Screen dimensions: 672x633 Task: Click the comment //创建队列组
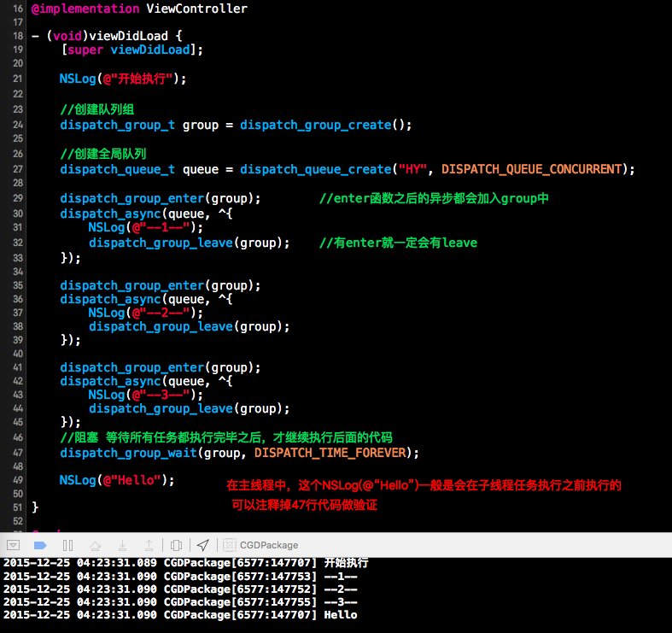coord(97,109)
